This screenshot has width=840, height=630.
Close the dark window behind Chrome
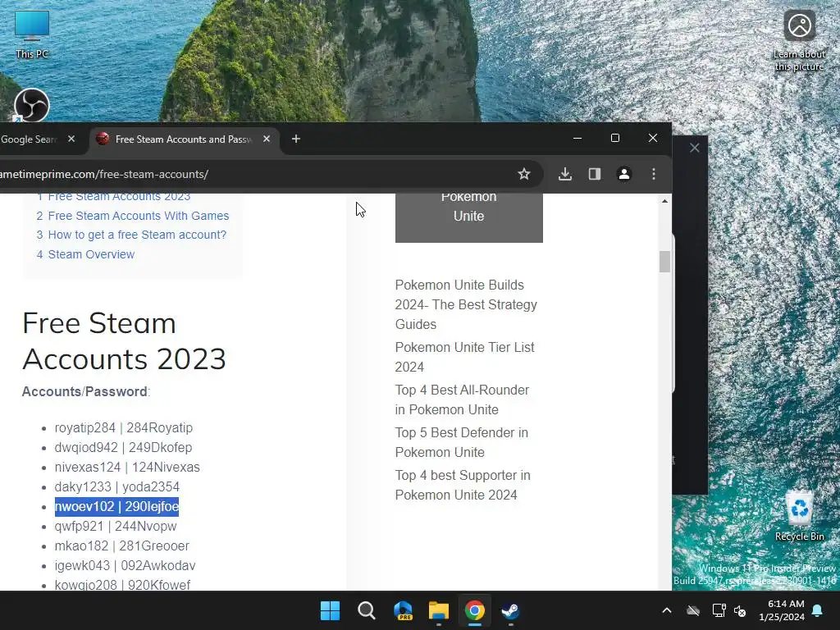694,148
